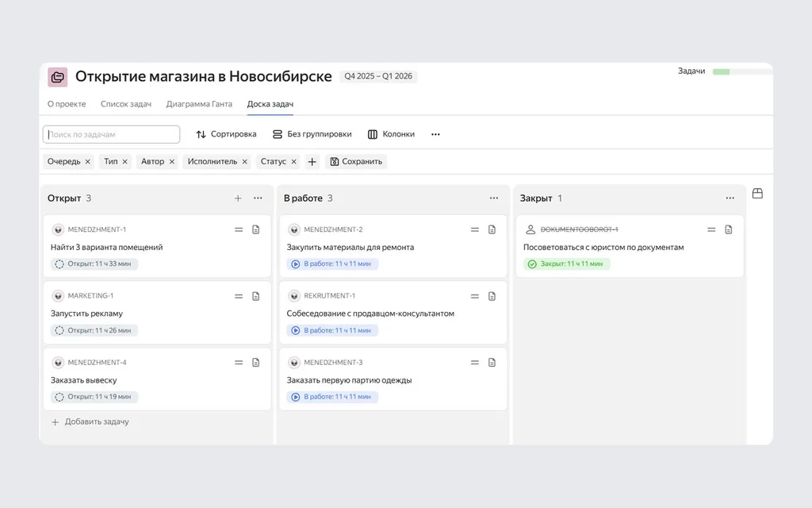Open the Без группировки grouping menu

coord(312,134)
